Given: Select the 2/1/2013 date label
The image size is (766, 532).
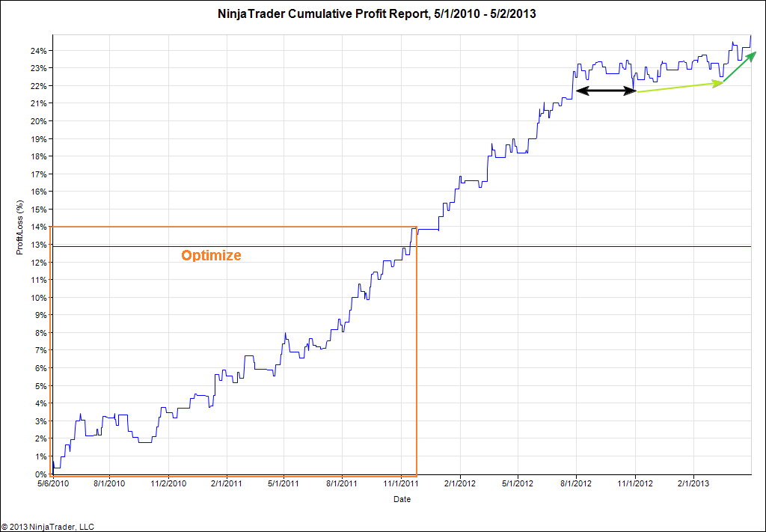Looking at the screenshot, I should point(693,483).
